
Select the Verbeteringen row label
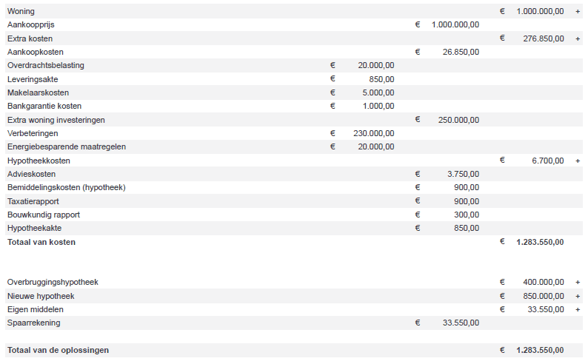click(x=33, y=133)
